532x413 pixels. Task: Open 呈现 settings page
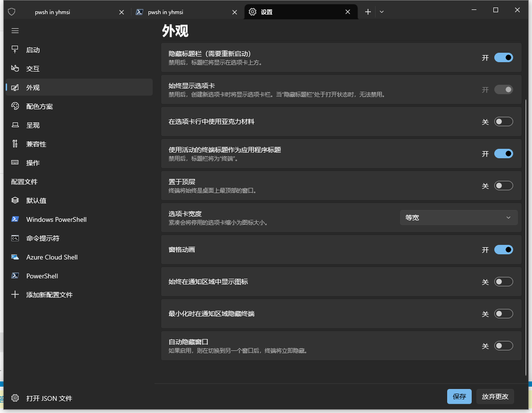(x=79, y=125)
